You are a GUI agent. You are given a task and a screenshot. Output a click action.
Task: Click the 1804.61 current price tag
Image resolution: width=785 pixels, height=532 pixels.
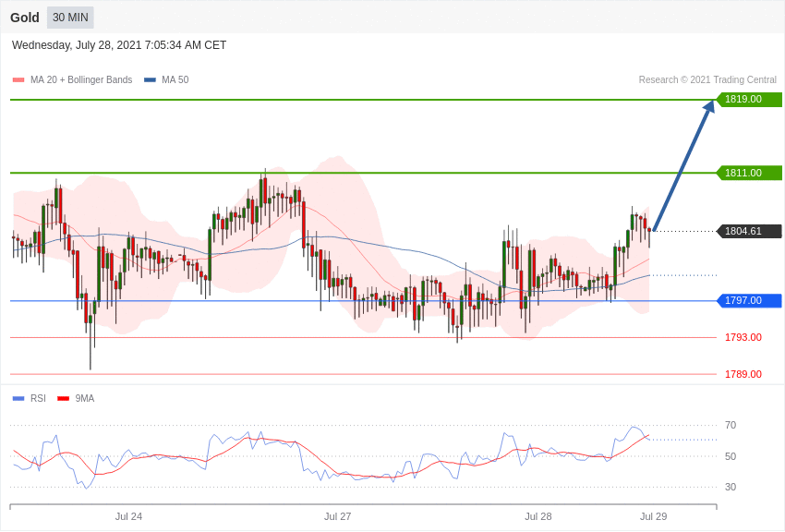[750, 231]
